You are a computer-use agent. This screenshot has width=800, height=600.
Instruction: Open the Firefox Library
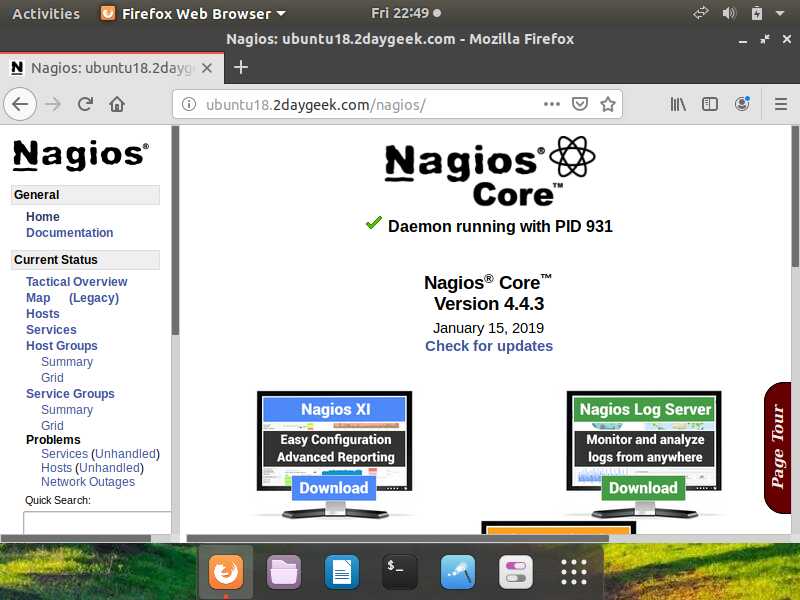[678, 105]
